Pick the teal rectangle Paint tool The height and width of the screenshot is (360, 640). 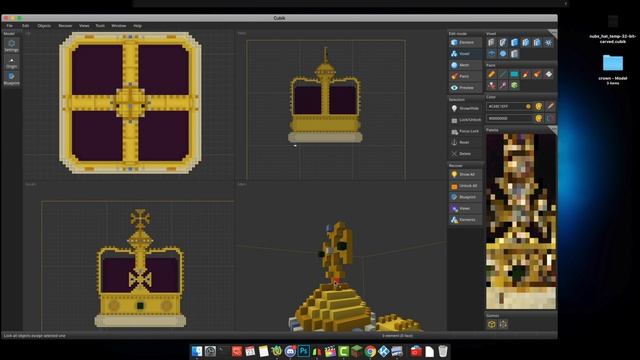[514, 74]
